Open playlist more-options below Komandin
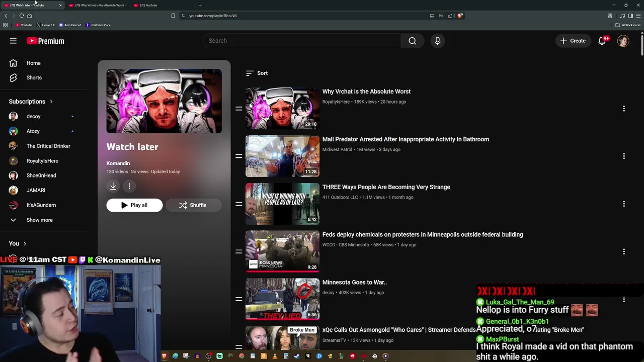Viewport: 644px width, 362px height. point(129,187)
